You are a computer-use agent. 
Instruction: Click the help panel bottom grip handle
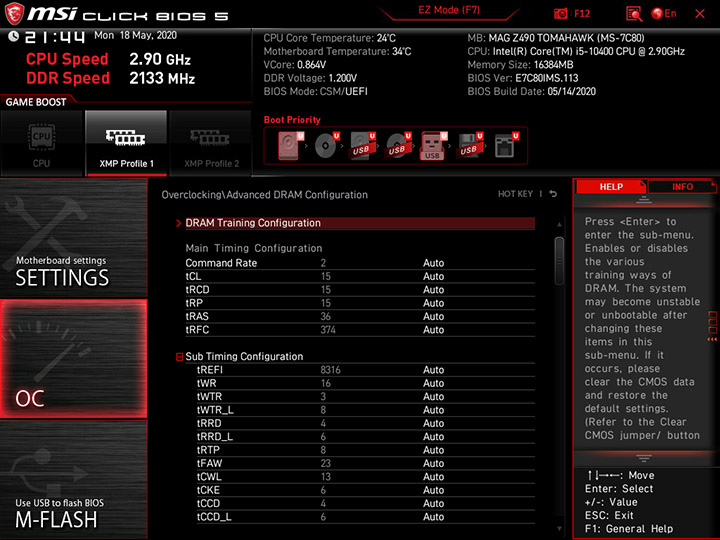[644, 458]
